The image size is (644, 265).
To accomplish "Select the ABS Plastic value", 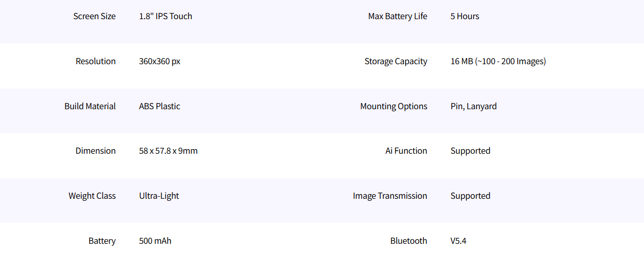I will click(x=160, y=106).
